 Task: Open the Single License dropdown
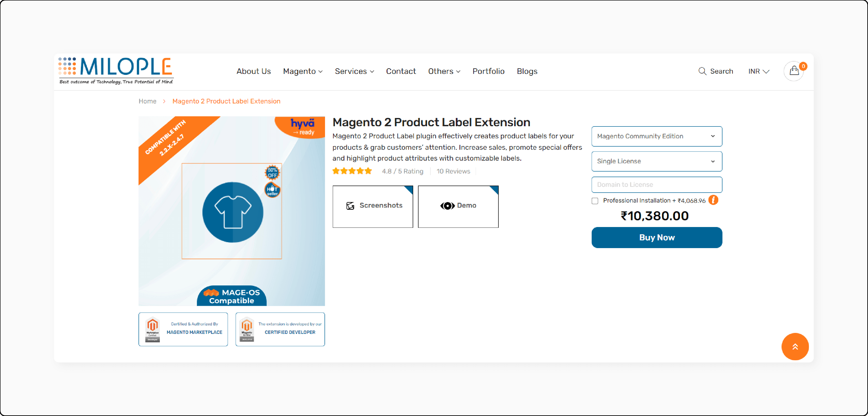tap(657, 161)
